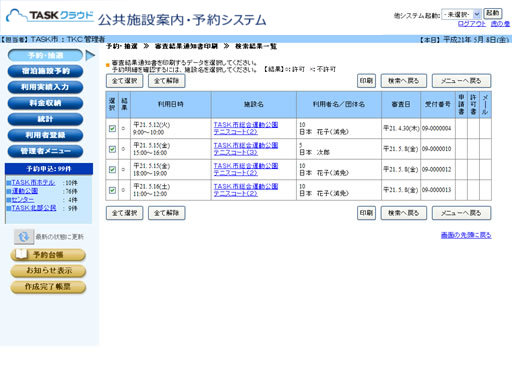
Task: Open the 他システム起動 dropdown
Action: pos(461,14)
